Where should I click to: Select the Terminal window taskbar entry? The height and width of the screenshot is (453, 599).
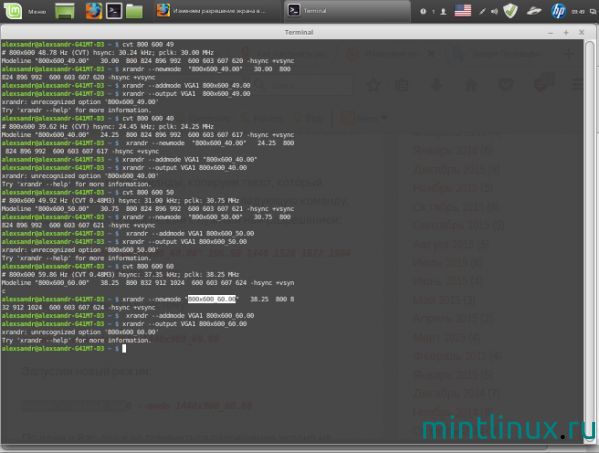click(x=347, y=11)
